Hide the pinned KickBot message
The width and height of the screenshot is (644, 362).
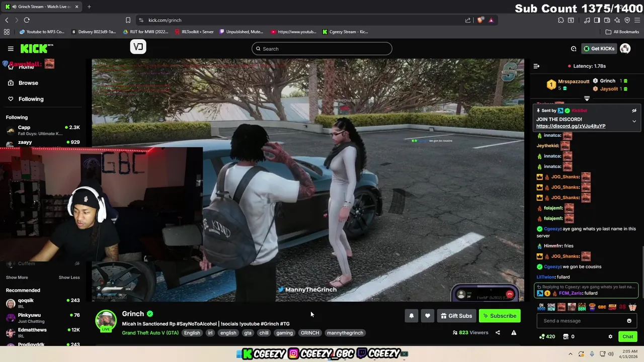point(634,111)
